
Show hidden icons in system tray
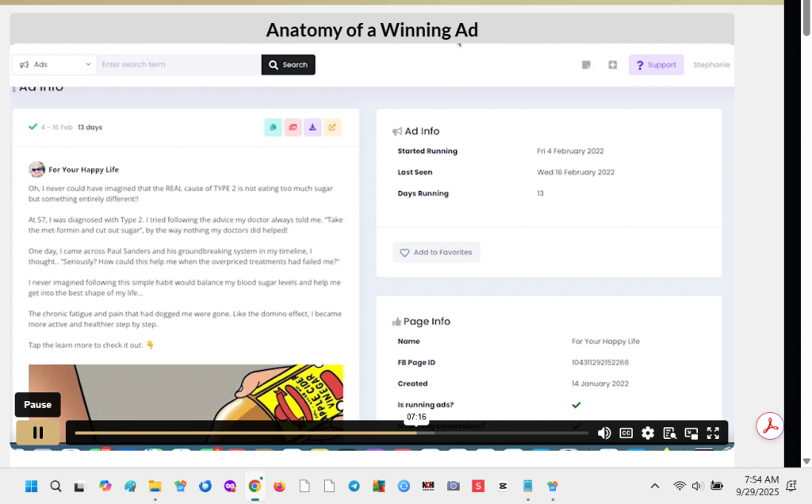click(655, 486)
